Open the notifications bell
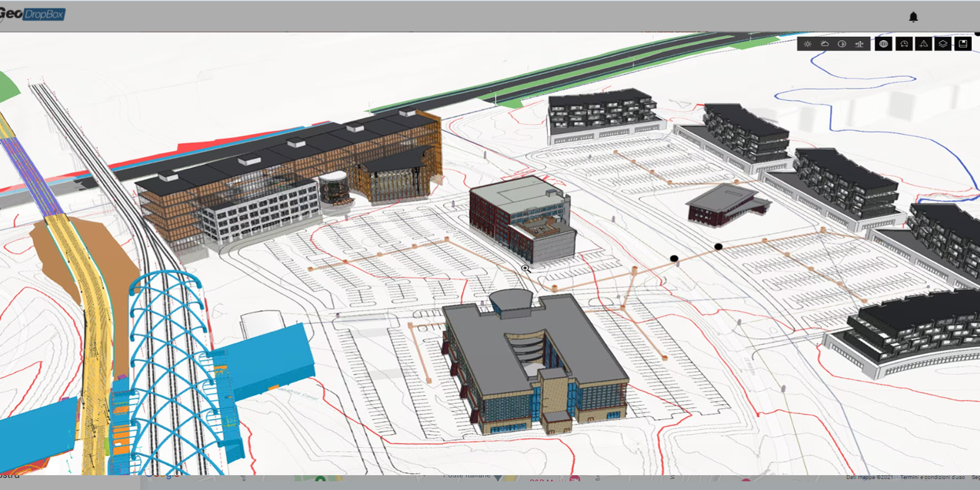Viewport: 980px width, 490px height. point(913,17)
